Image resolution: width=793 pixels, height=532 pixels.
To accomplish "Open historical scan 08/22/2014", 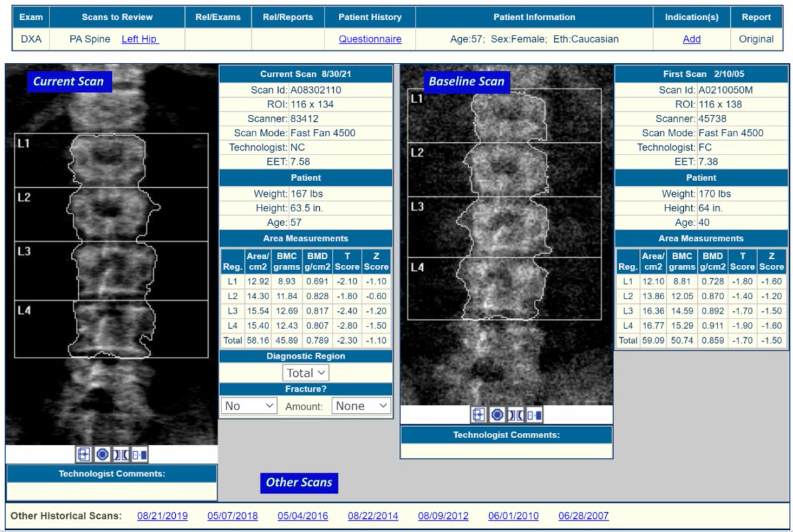I will pos(373,516).
